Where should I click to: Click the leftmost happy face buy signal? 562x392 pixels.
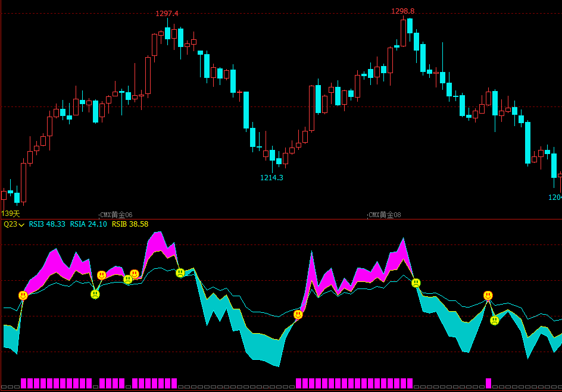click(23, 296)
